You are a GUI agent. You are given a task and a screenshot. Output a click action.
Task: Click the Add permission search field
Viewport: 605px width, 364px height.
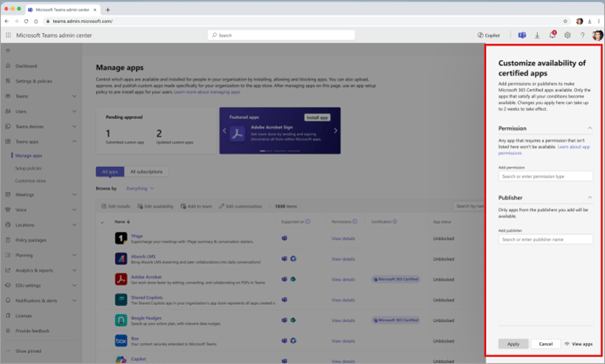pyautogui.click(x=545, y=176)
